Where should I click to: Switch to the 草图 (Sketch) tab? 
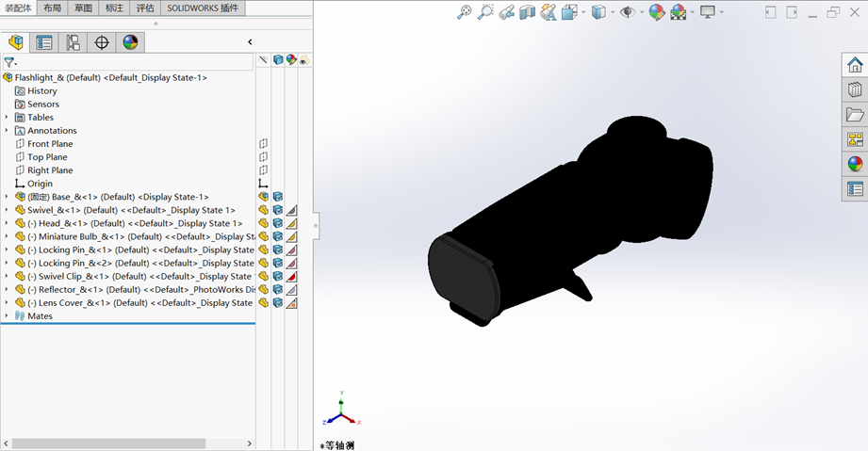point(84,8)
